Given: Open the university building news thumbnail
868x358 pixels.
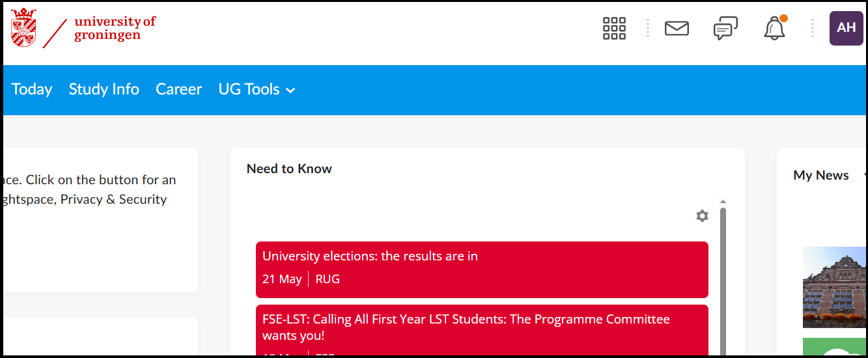Looking at the screenshot, I should [x=835, y=286].
